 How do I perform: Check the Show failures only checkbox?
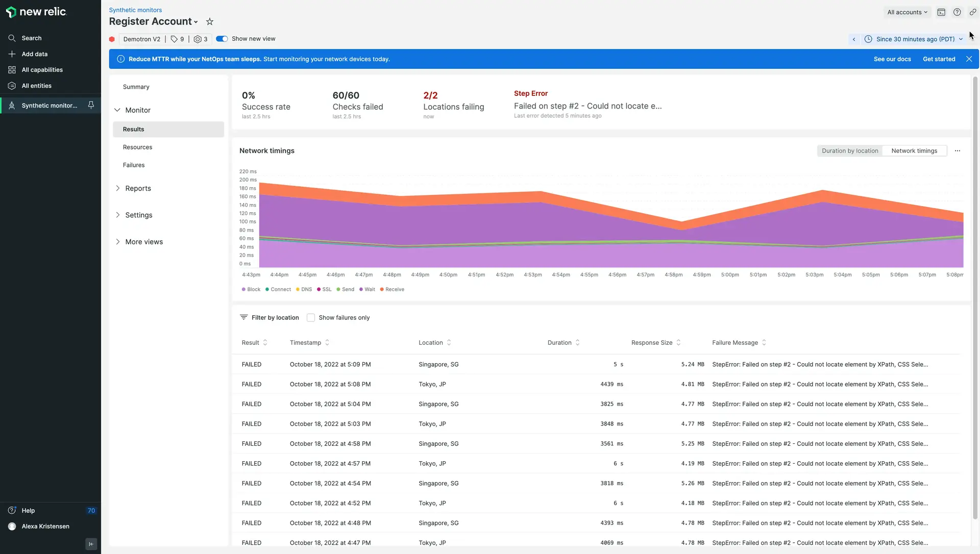pos(311,318)
